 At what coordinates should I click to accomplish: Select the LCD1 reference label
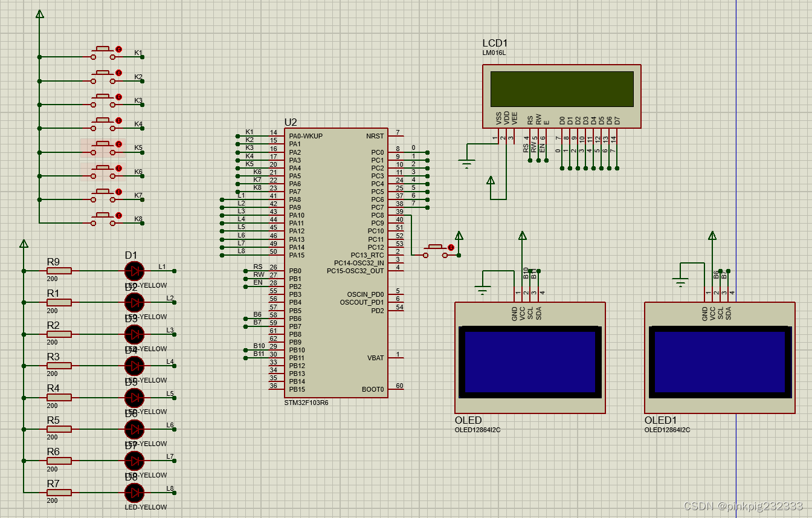tap(495, 44)
